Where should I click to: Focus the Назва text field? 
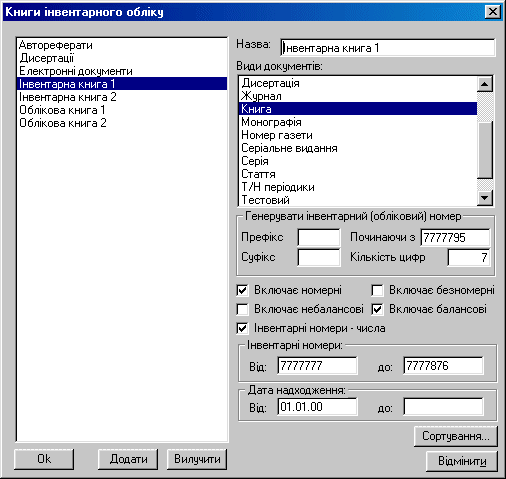coord(388,48)
